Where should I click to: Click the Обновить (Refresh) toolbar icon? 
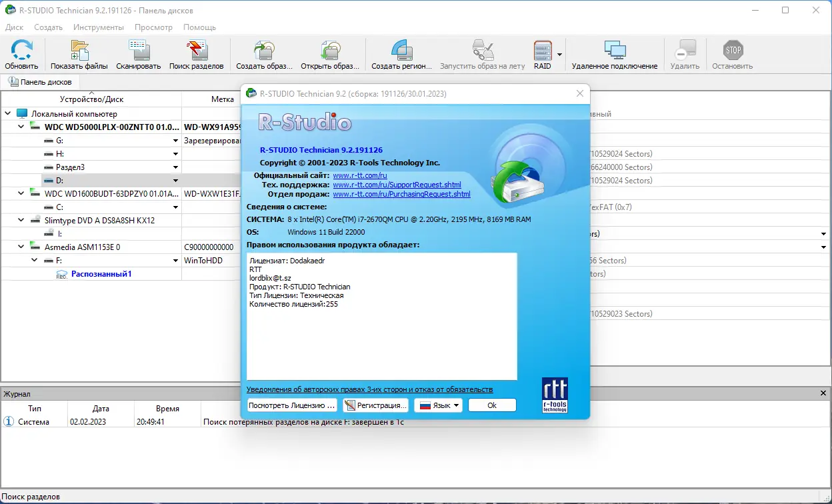[22, 53]
